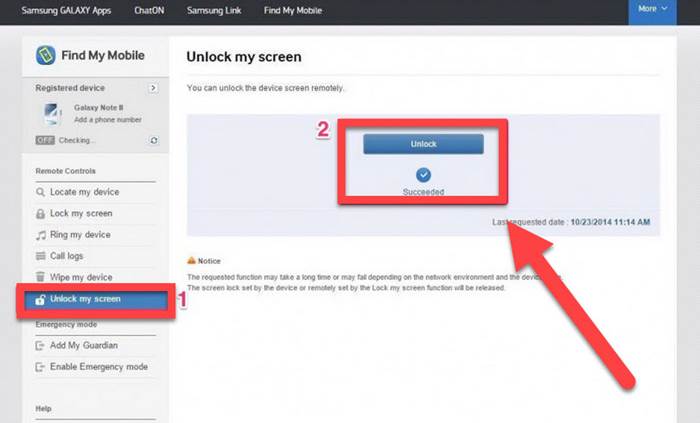Click the trash icon for Wipe my device

(40, 277)
